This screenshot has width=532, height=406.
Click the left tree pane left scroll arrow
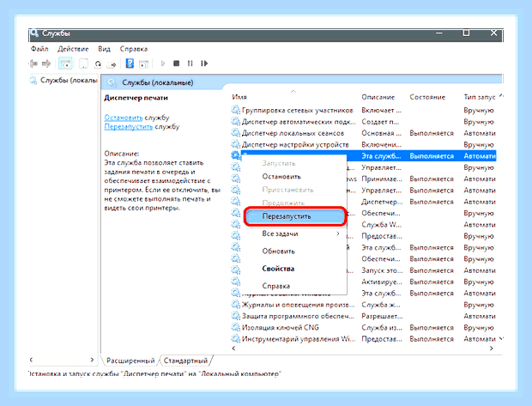(x=31, y=360)
